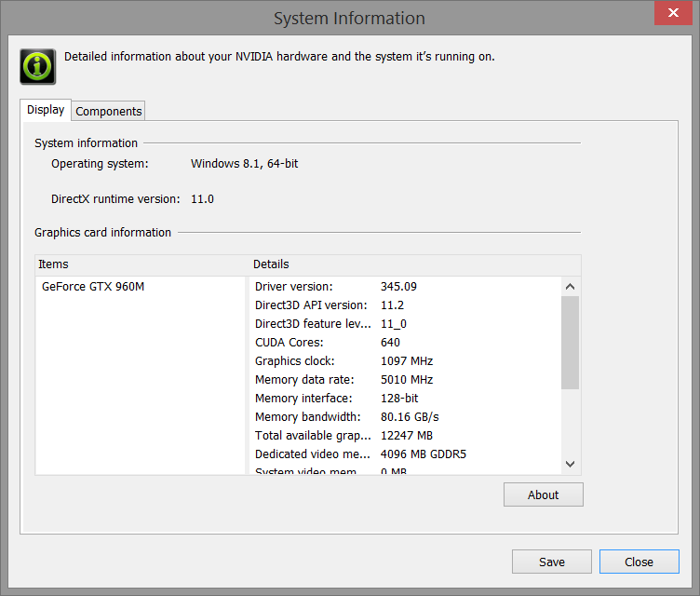Click the details list scrollbar thumb
700x596 pixels.
[571, 342]
